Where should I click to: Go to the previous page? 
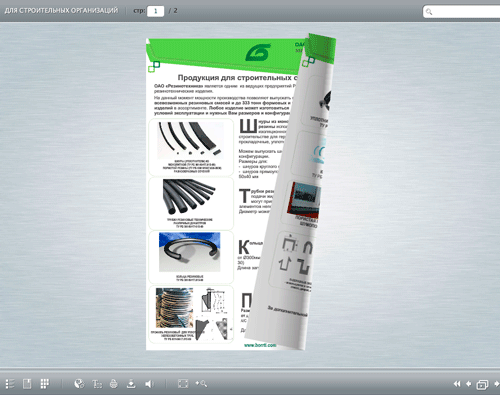pyautogui.click(x=468, y=384)
